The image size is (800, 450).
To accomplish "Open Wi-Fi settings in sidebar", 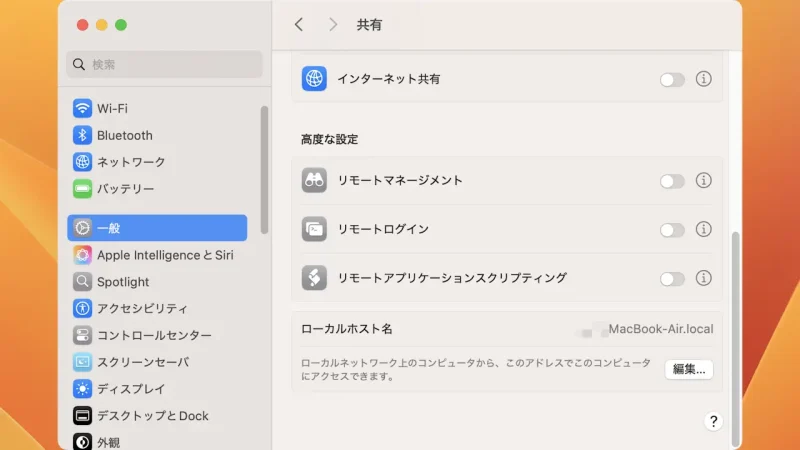I will coord(157,108).
